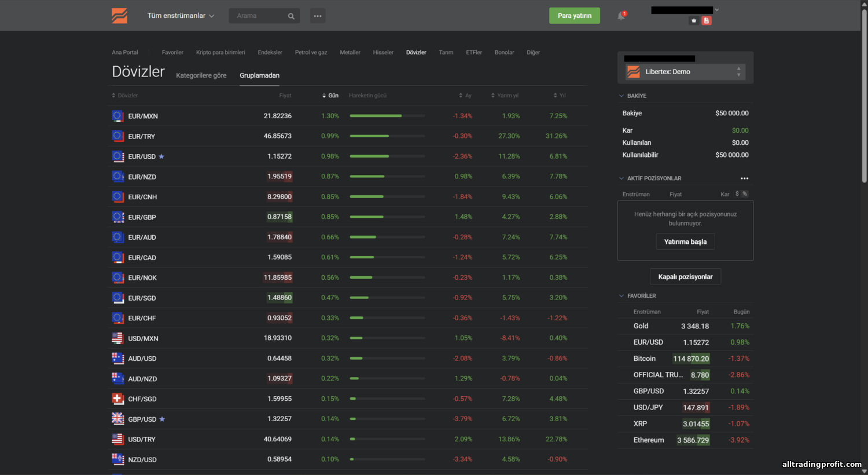
Task: Switch profit display to percent (%)
Action: pos(745,194)
